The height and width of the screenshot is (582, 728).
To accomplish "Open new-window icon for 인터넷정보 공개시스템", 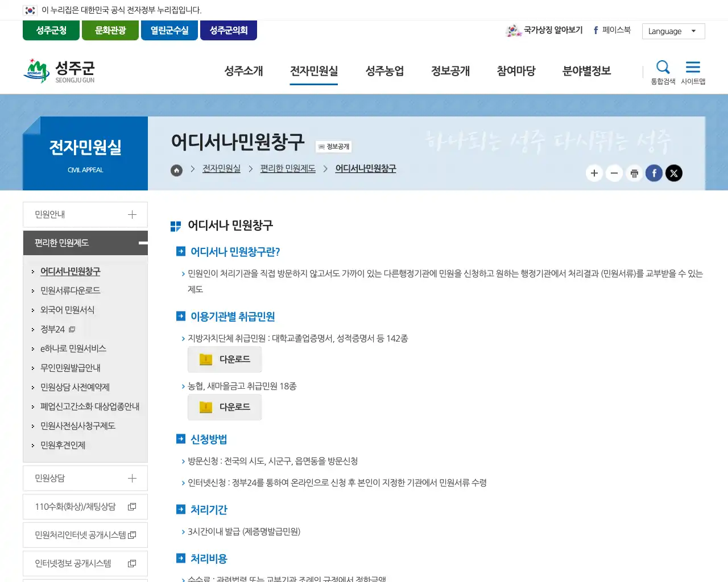I will click(132, 563).
